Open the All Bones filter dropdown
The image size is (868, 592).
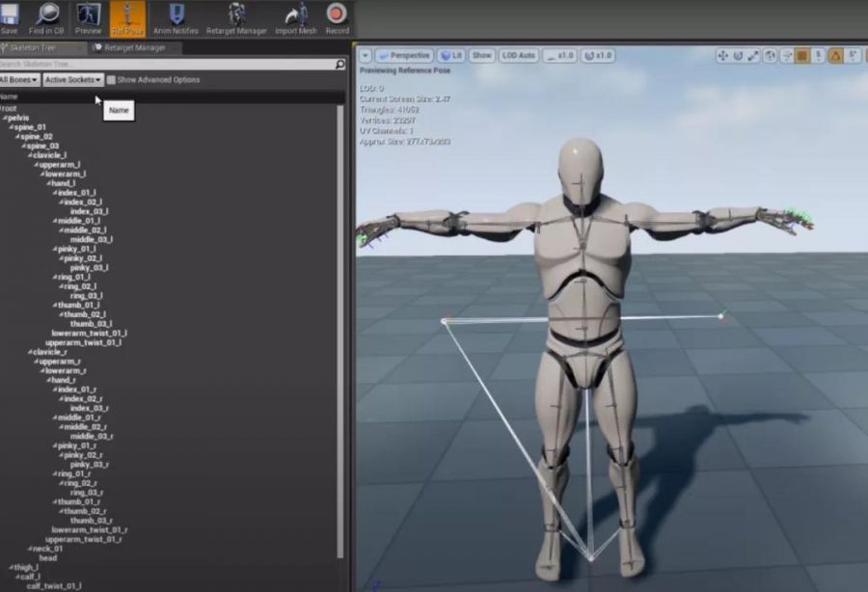tap(19, 80)
